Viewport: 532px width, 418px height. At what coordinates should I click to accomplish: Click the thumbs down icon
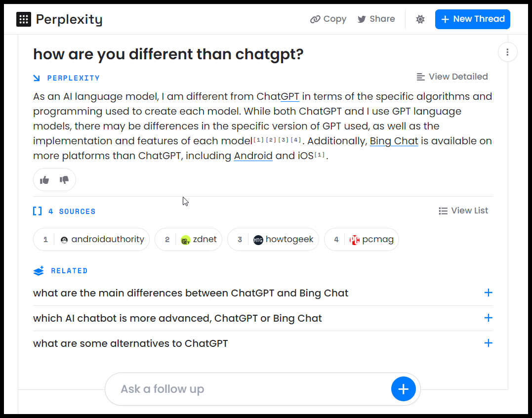(x=64, y=180)
